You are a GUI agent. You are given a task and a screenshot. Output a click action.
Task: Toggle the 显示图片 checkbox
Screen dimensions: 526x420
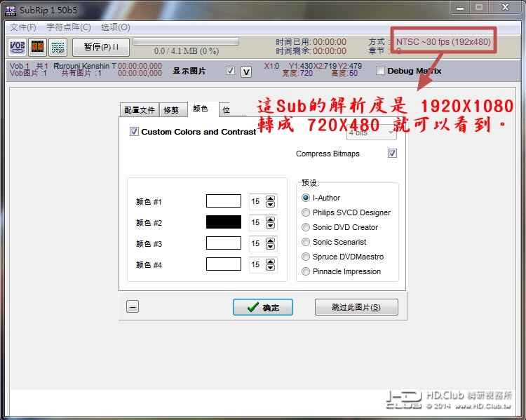pyautogui.click(x=230, y=70)
